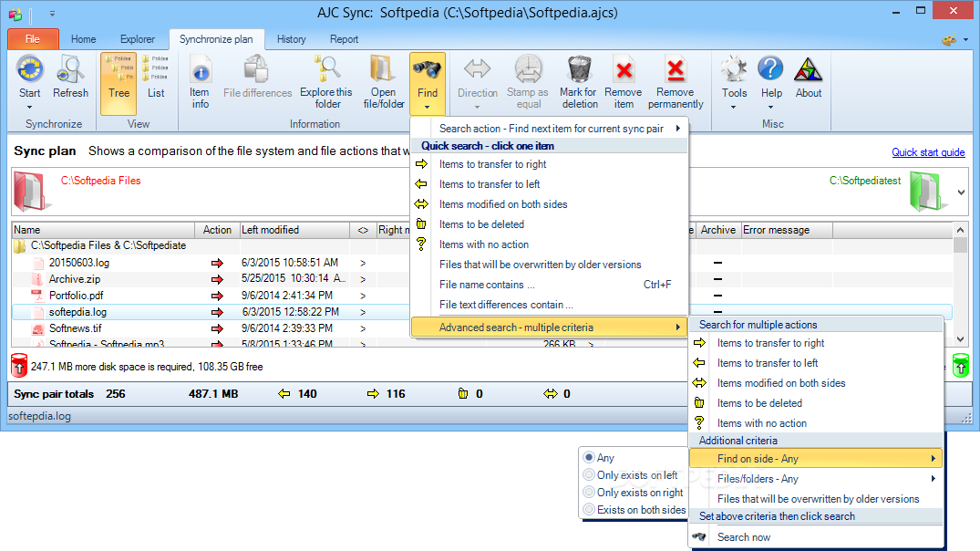Choose File name contains ... entry

tap(550, 285)
